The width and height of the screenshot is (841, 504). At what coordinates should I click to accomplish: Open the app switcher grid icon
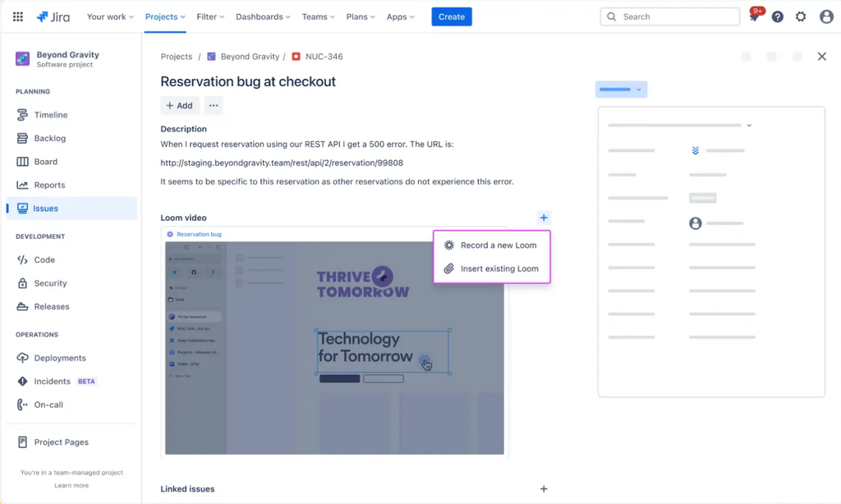point(18,16)
